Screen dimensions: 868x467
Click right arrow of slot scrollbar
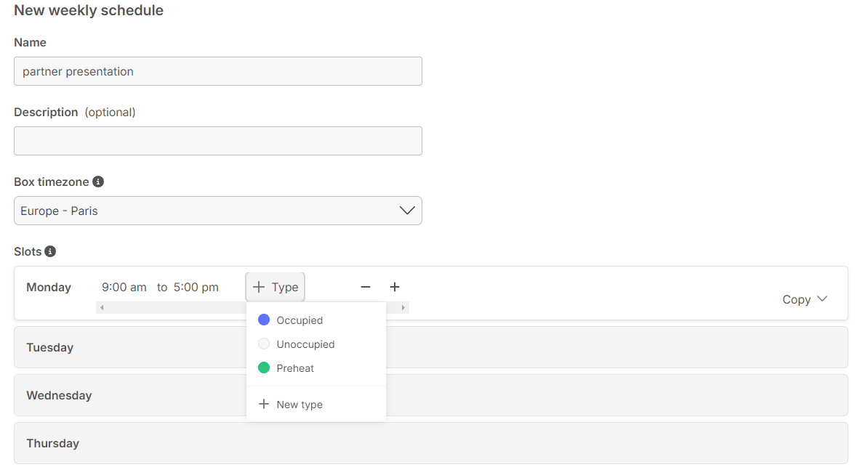point(403,308)
